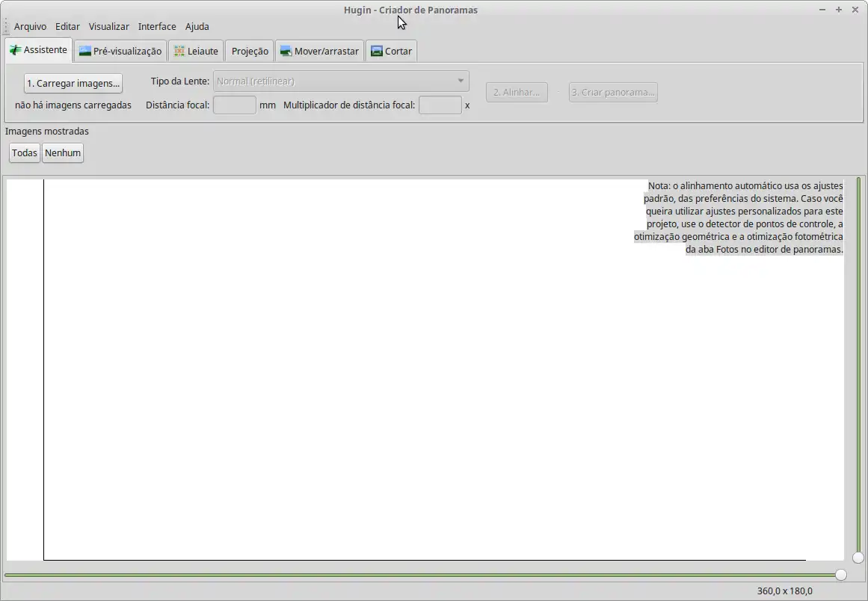Click the Multiplicador de distância focal field

coord(440,105)
